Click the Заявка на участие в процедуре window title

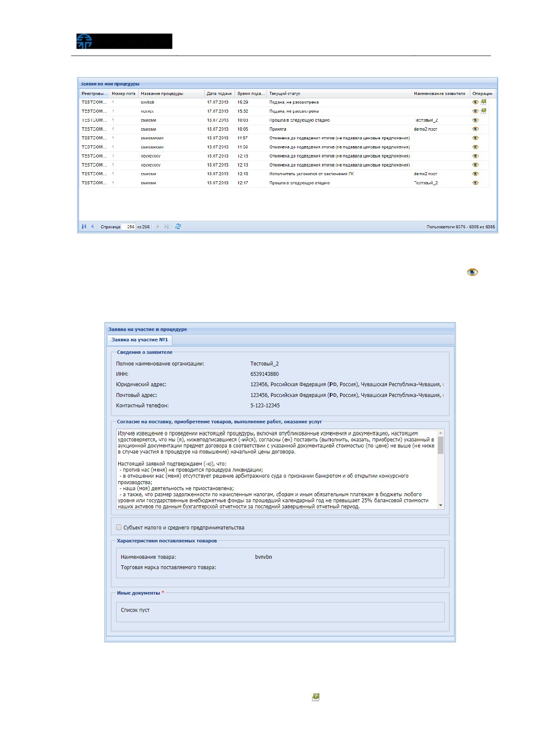tap(148, 329)
